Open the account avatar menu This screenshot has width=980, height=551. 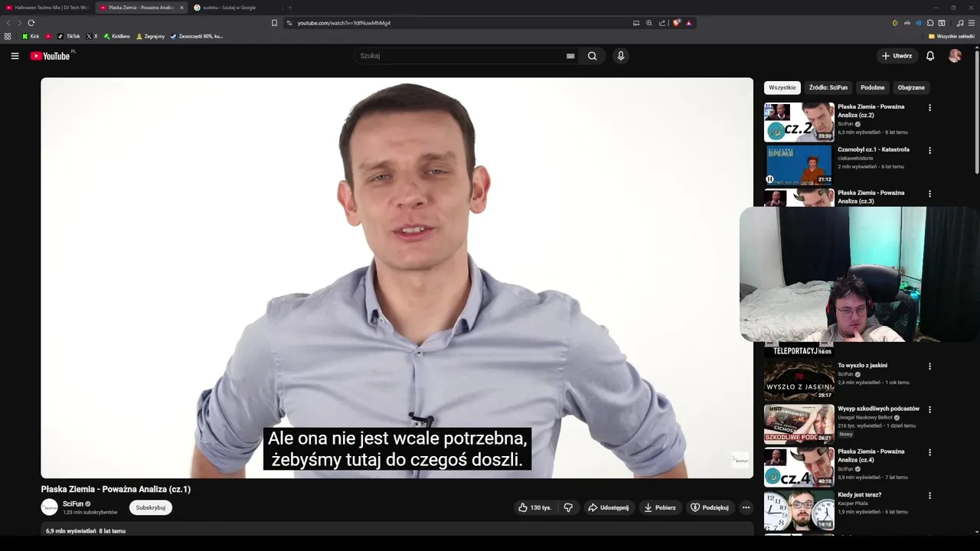(x=955, y=56)
